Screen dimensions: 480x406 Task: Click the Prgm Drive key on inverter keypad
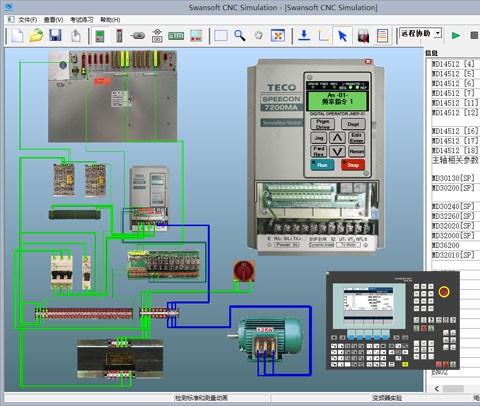point(322,124)
